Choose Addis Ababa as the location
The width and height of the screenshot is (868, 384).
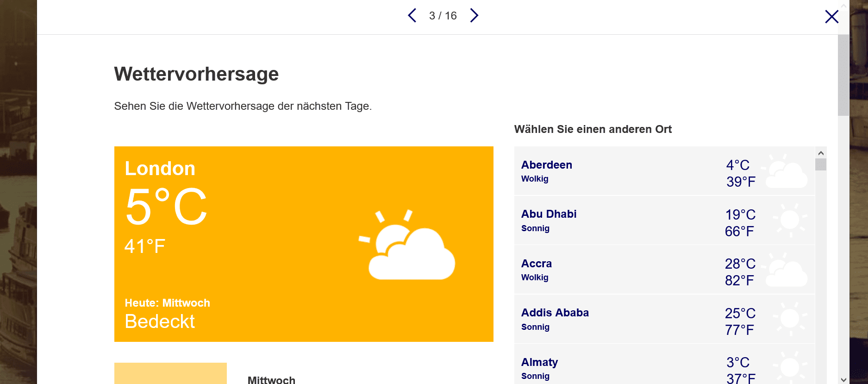pos(555,313)
